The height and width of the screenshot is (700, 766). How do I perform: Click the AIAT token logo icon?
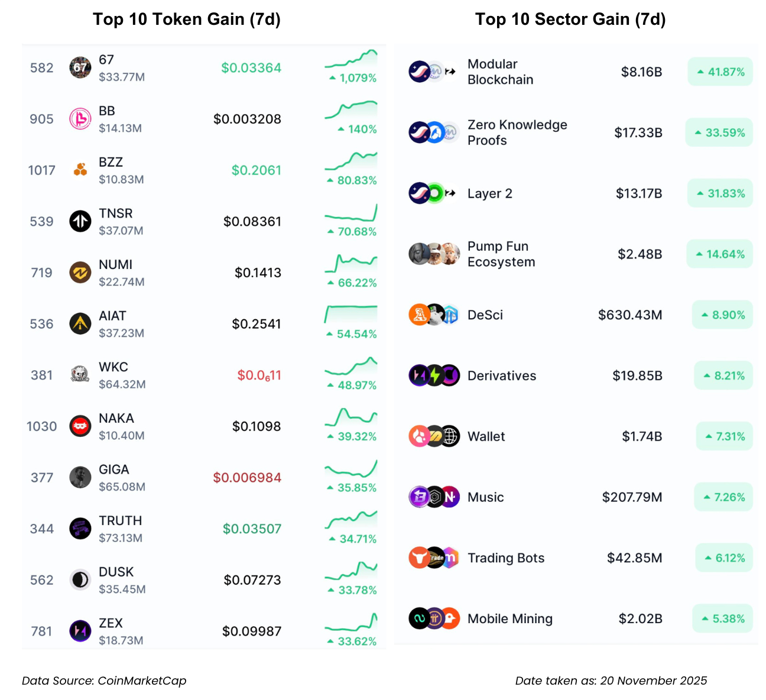coord(80,324)
